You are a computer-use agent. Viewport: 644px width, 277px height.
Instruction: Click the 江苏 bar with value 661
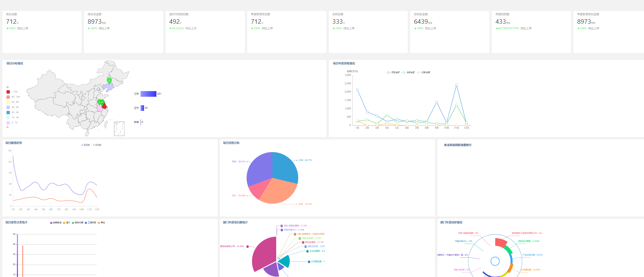point(148,94)
